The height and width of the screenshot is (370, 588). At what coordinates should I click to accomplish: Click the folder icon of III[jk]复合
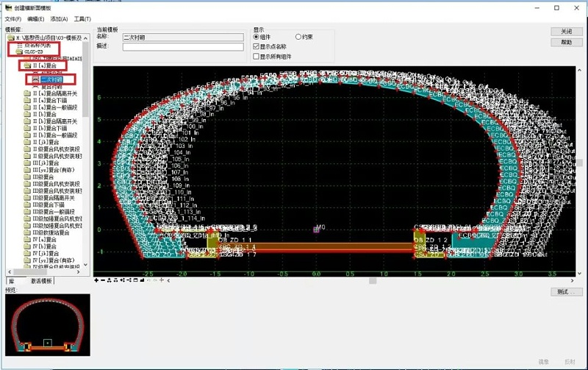[x=27, y=163]
